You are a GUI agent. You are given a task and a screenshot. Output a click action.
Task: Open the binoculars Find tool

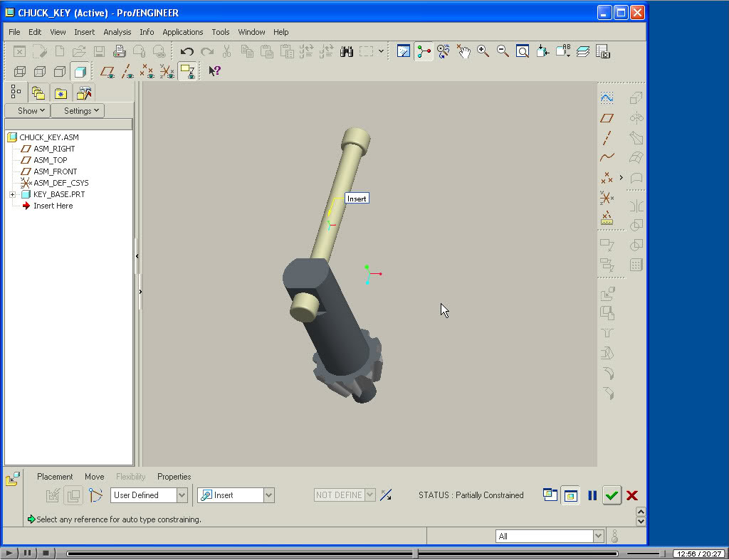pos(347,51)
